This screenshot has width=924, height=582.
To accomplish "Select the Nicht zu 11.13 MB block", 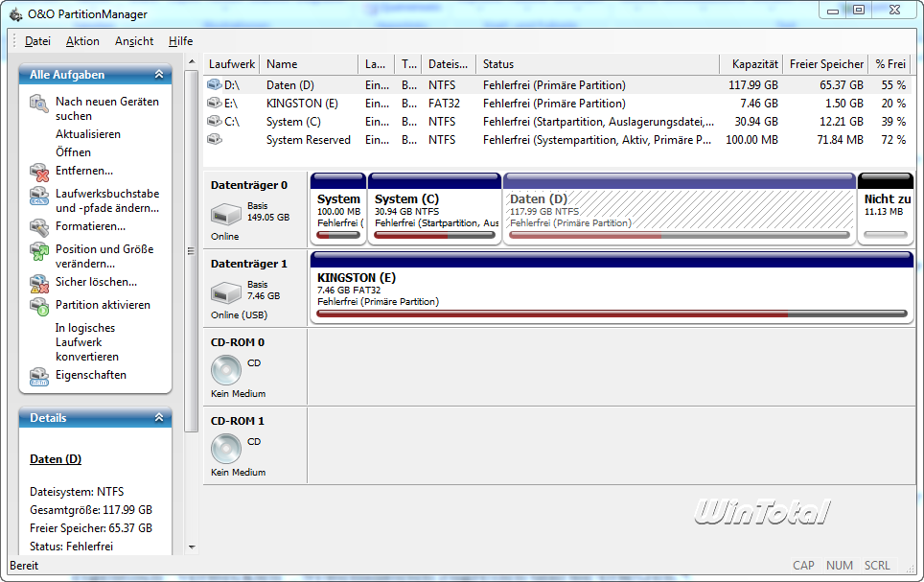I will (886, 209).
